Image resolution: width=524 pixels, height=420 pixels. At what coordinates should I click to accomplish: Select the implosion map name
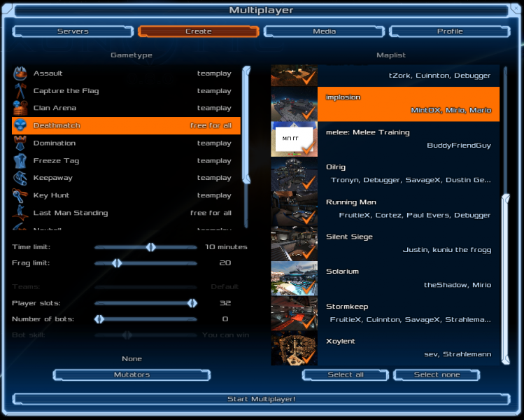point(343,97)
